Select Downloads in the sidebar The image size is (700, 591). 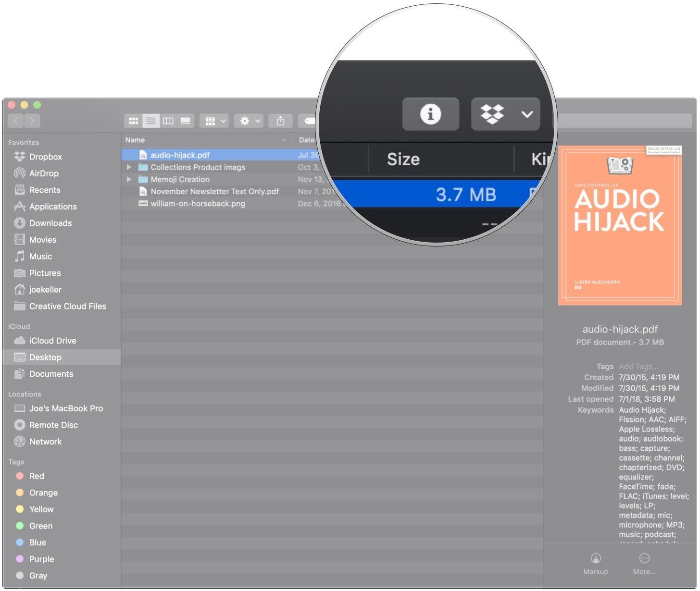(50, 223)
